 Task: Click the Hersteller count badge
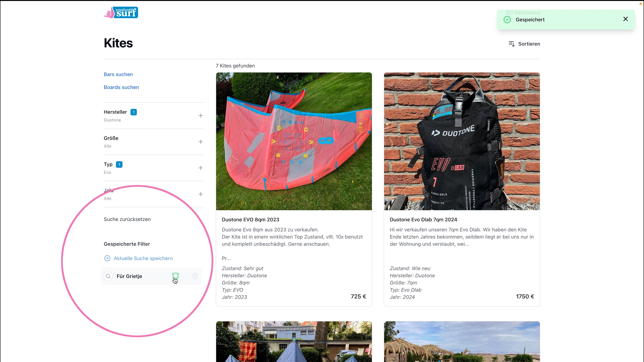(133, 112)
